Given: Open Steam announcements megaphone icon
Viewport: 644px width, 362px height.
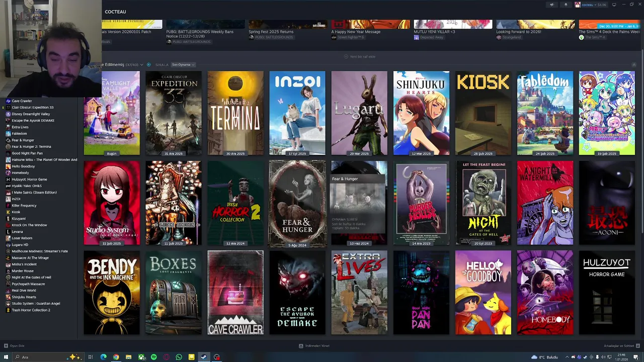Looking at the screenshot, I should [551, 5].
